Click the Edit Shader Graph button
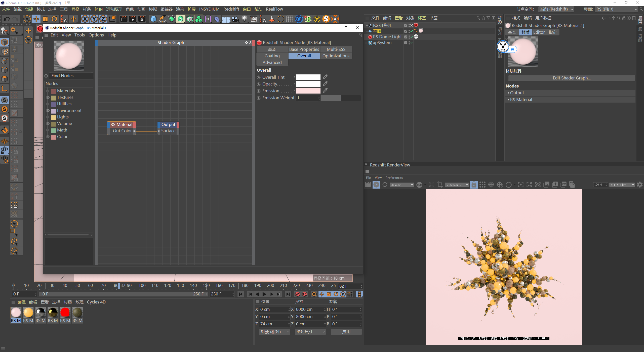 pos(572,78)
